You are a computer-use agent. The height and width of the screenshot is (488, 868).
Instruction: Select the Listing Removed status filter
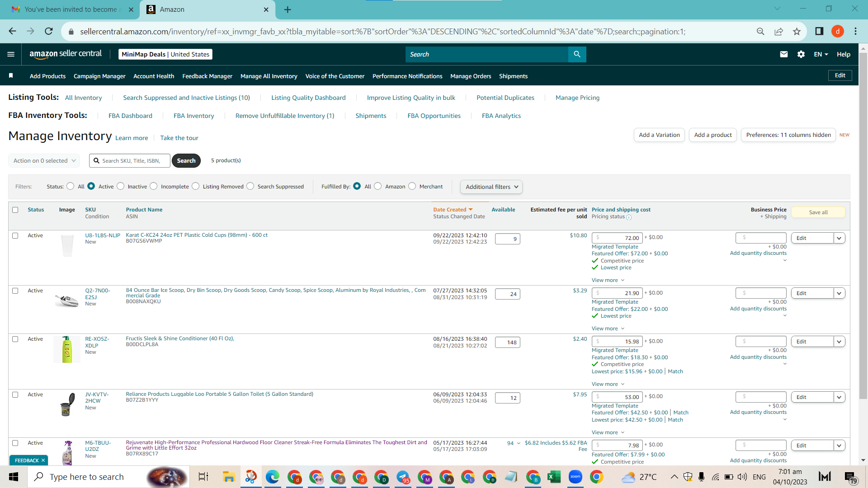[x=196, y=186]
